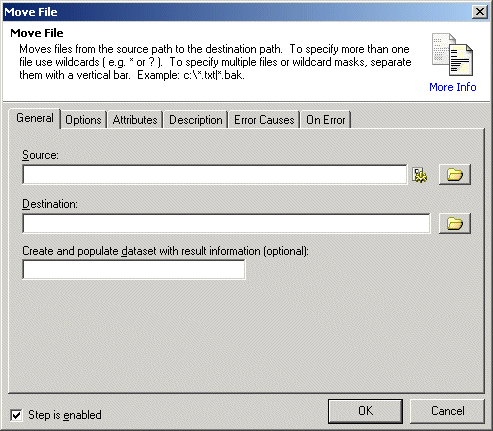This screenshot has width=493, height=431.
Task: Close the Move File dialog window
Action: point(480,12)
